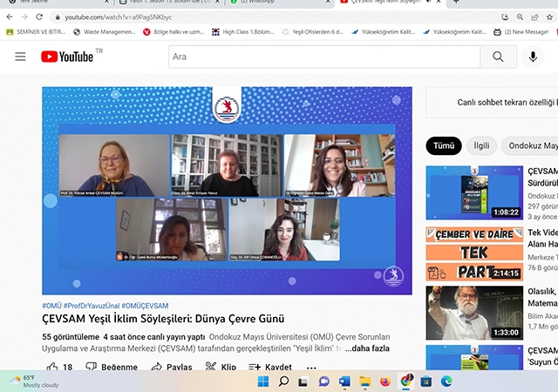
Task: Open the browser zoom magnifier icon
Action: click(x=520, y=17)
